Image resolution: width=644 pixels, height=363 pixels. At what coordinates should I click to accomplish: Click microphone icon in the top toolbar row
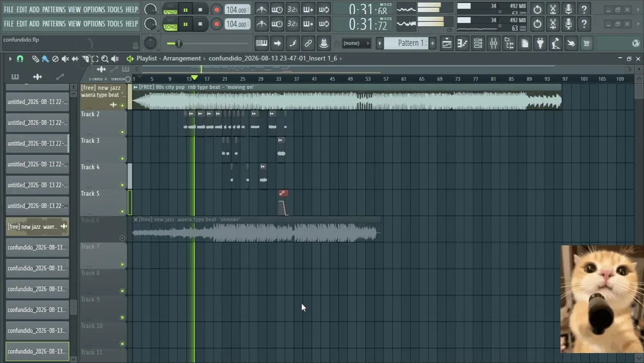point(568,10)
